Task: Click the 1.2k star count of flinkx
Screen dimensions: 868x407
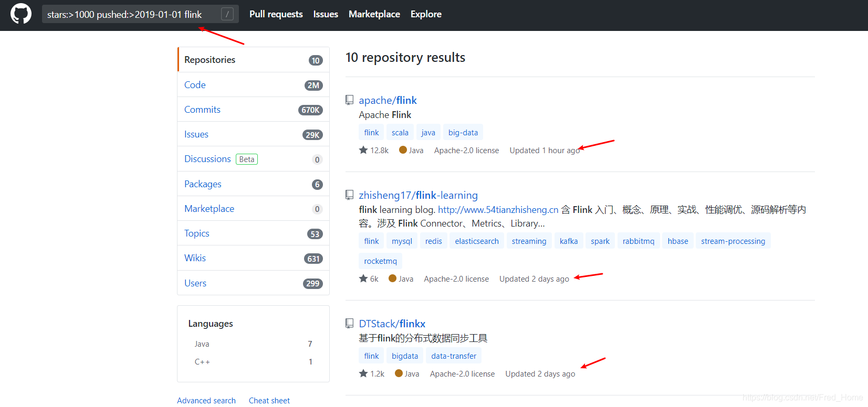Action: (x=372, y=373)
